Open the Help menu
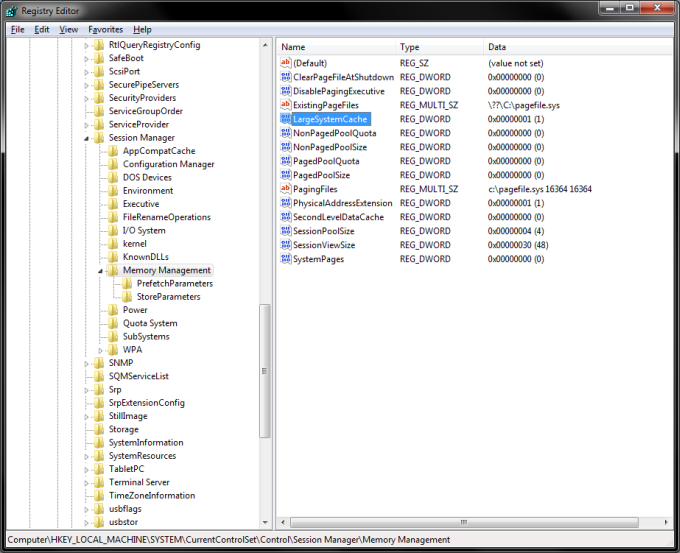680x553 pixels. (142, 29)
